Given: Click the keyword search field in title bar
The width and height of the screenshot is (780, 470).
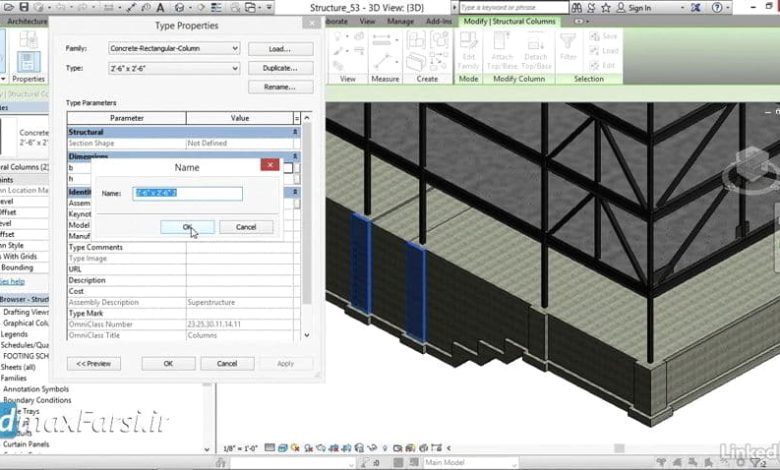Looking at the screenshot, I should tap(514, 7).
